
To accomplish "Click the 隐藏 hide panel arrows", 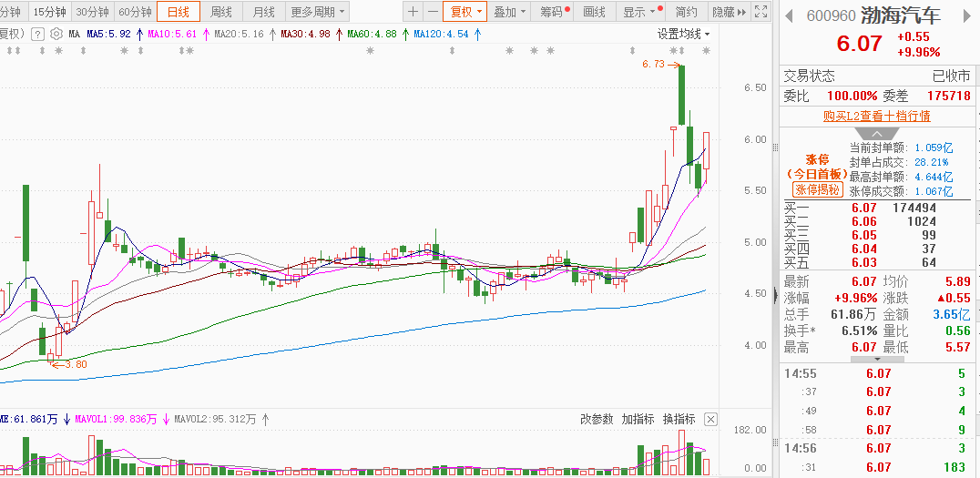I will (730, 11).
